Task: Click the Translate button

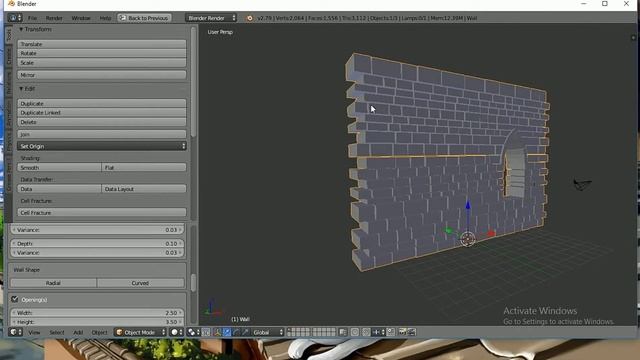Action: point(102,44)
